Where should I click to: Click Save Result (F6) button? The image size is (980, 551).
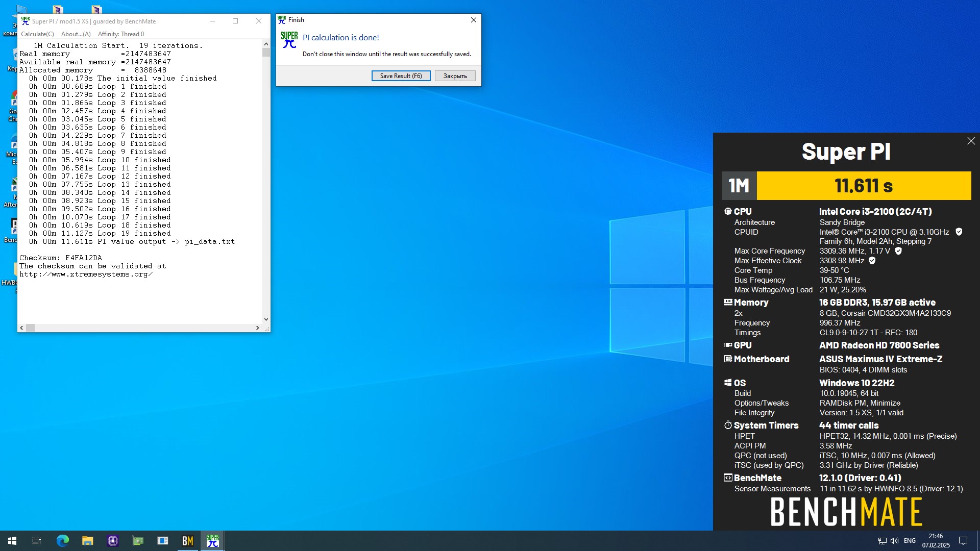point(401,76)
